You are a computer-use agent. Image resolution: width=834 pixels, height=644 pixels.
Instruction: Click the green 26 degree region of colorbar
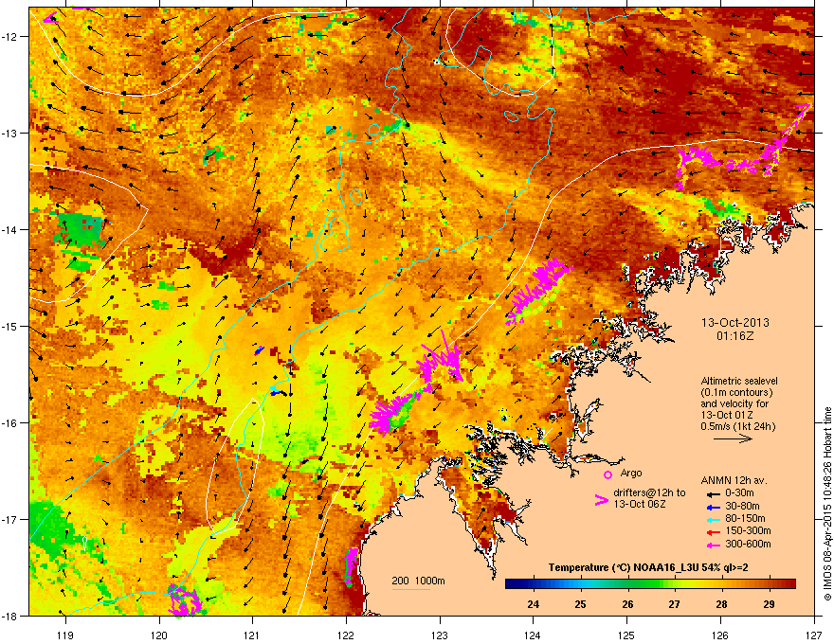pyautogui.click(x=627, y=584)
